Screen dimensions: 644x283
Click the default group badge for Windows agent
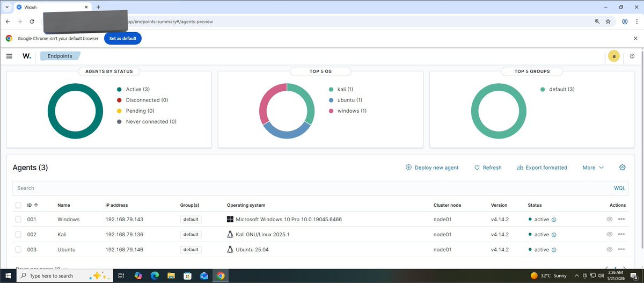tap(191, 219)
